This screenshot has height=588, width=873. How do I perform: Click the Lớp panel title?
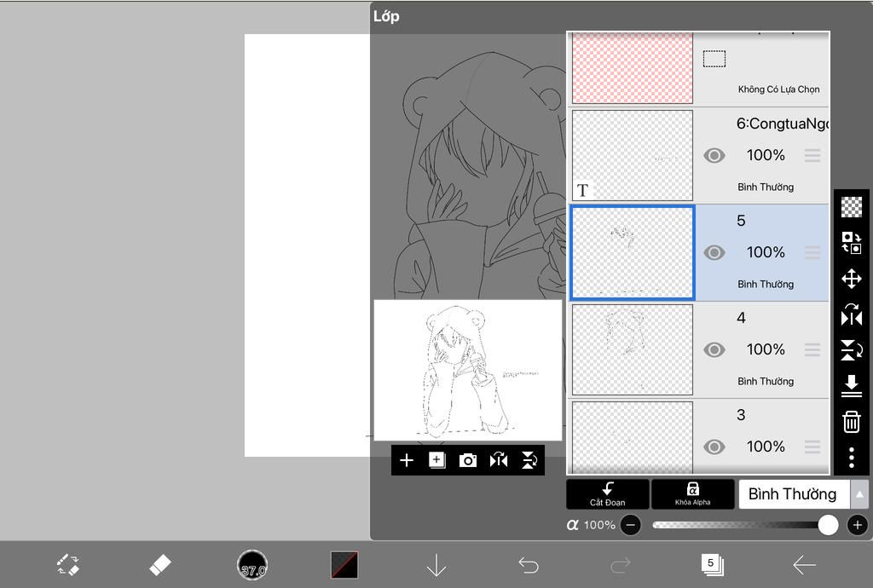tap(386, 16)
